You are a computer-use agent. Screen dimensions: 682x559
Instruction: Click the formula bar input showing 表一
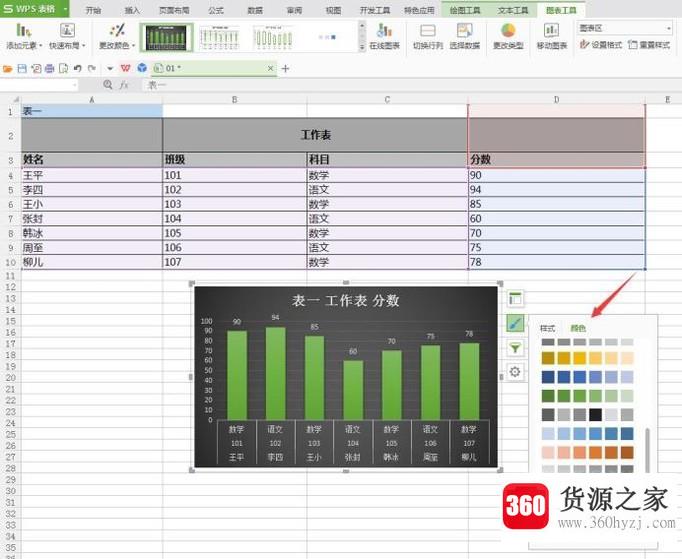(x=411, y=85)
